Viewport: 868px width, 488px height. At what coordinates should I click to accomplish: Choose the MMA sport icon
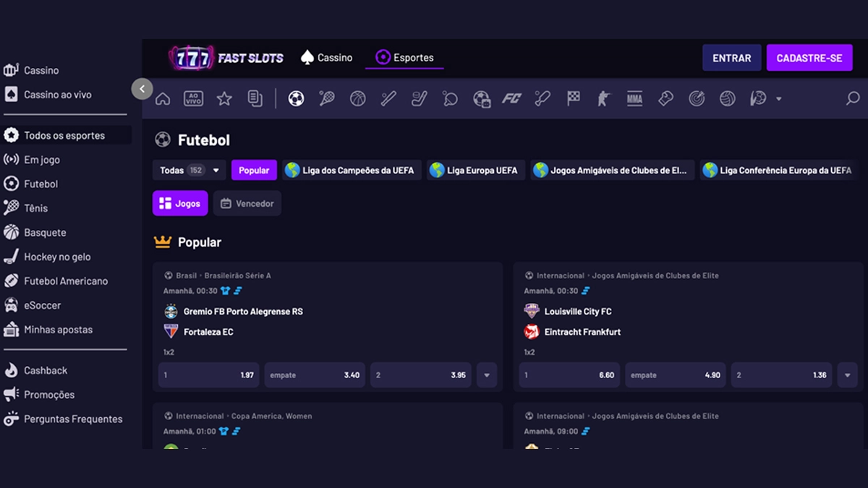[634, 99]
